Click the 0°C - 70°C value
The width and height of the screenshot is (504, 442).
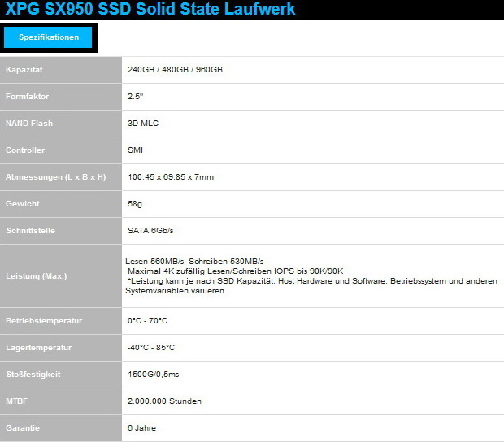click(147, 321)
